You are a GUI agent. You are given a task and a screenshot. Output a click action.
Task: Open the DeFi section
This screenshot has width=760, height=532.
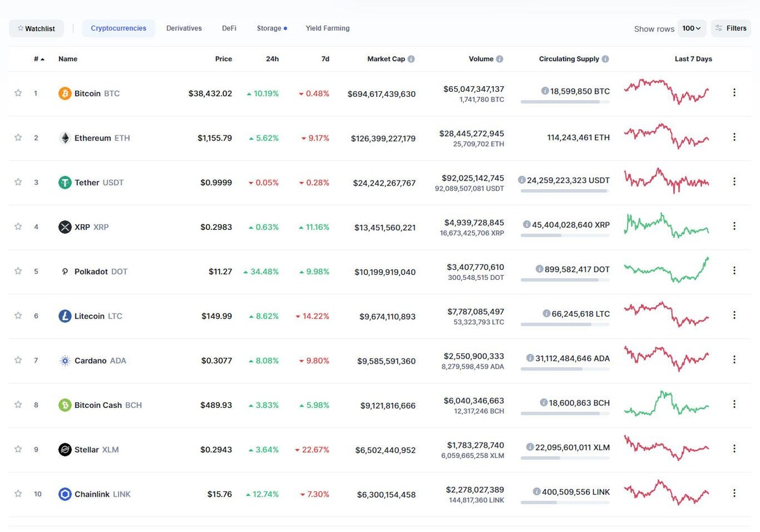[x=229, y=28]
